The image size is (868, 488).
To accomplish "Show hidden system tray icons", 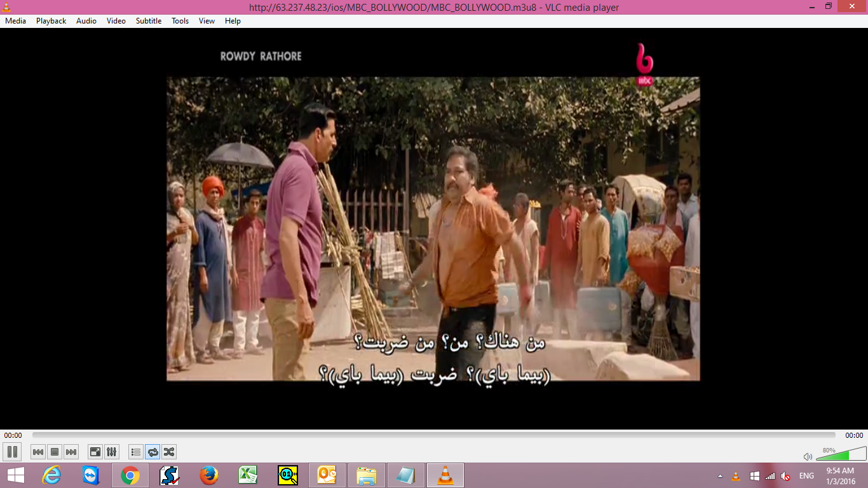I will pyautogui.click(x=720, y=476).
